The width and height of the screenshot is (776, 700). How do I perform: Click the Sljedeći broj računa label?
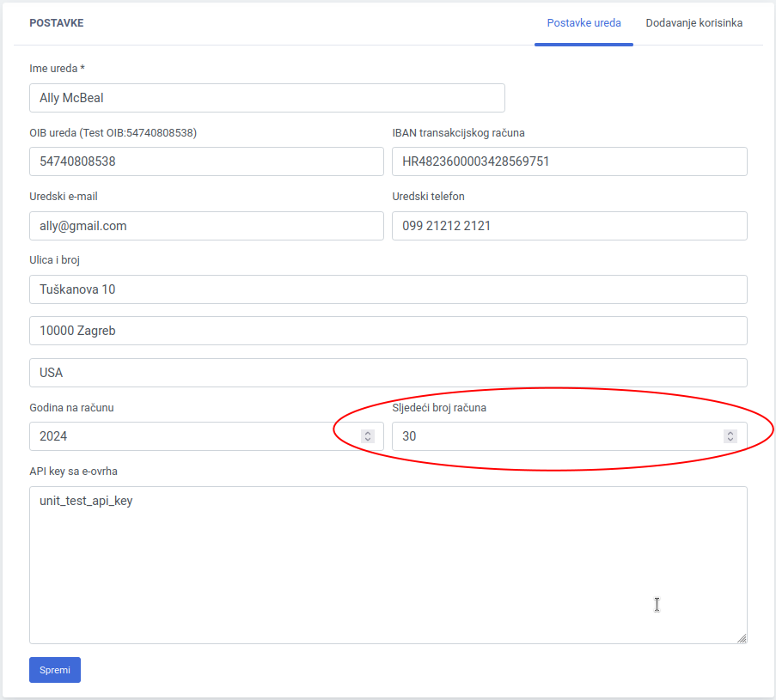point(439,408)
